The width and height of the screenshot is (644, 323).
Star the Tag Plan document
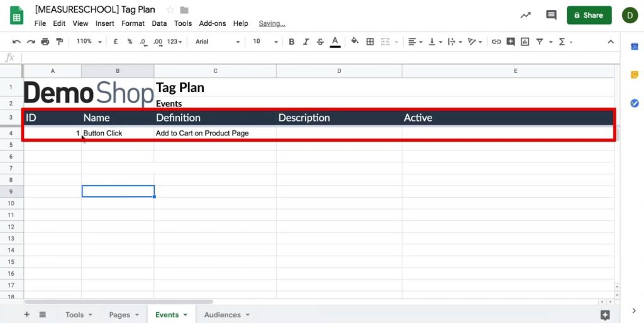[170, 10]
